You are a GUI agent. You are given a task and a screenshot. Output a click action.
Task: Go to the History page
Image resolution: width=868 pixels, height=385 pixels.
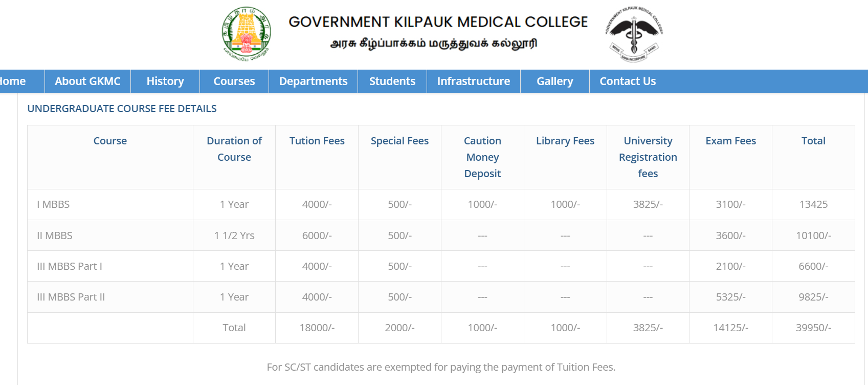click(165, 81)
